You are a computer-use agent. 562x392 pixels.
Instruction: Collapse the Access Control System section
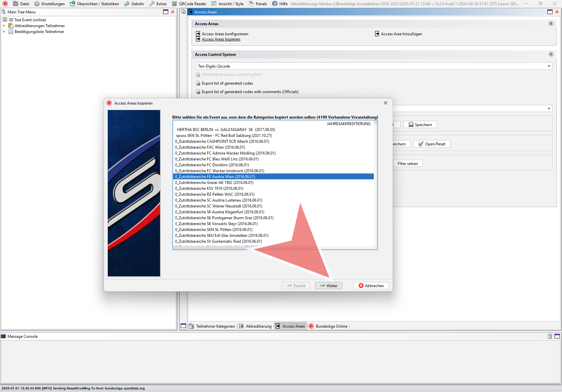551,54
